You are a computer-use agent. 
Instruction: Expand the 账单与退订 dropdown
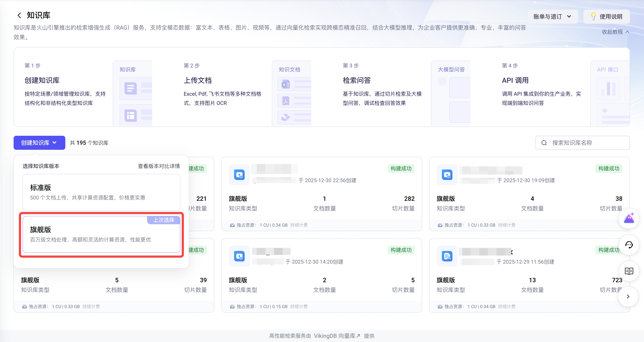(x=553, y=16)
